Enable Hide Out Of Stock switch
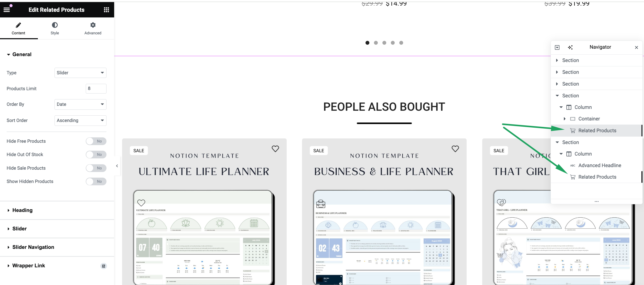This screenshot has height=285, width=644. 96,155
